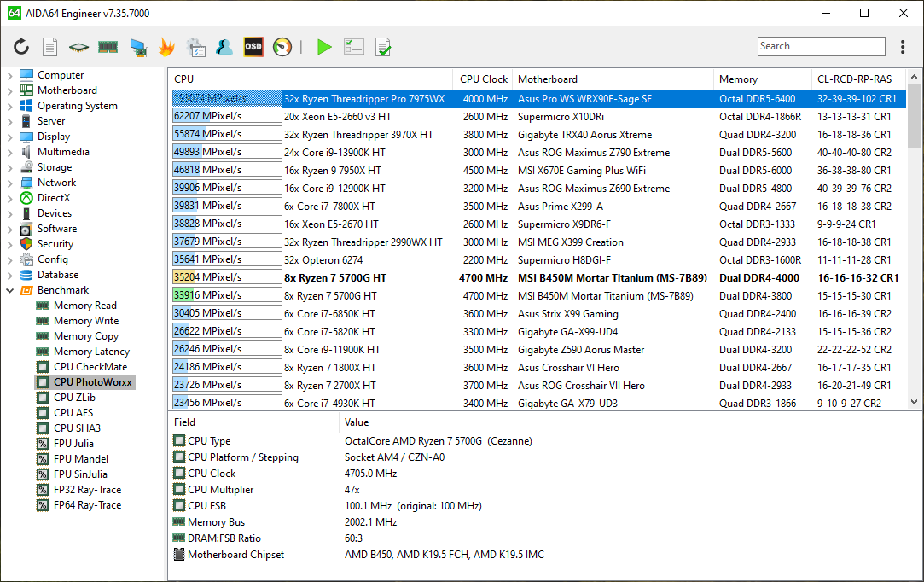The width and height of the screenshot is (924, 582).
Task: Click the checklist results toolbar icon
Action: 353,47
